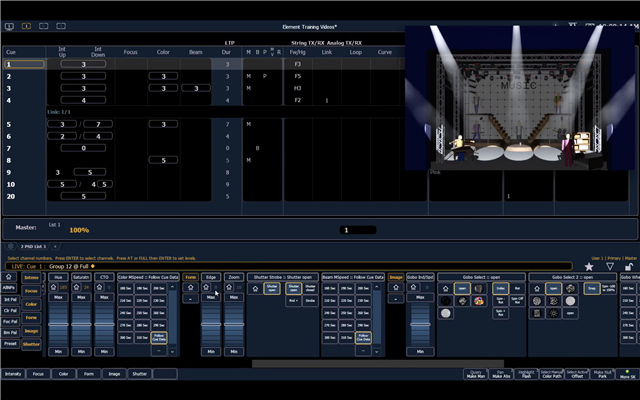Click the Make Man softkey

click(x=476, y=374)
